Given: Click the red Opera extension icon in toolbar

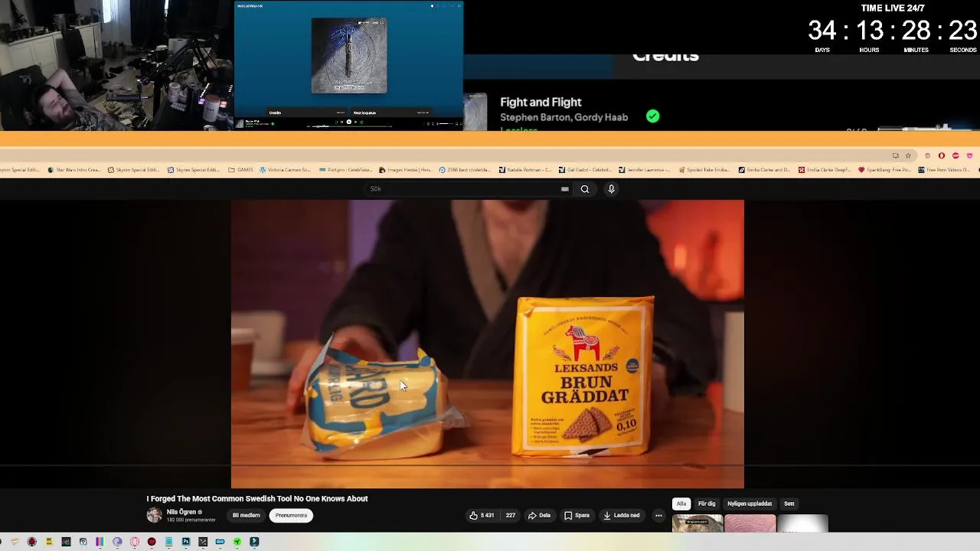Looking at the screenshot, I should click(x=942, y=155).
